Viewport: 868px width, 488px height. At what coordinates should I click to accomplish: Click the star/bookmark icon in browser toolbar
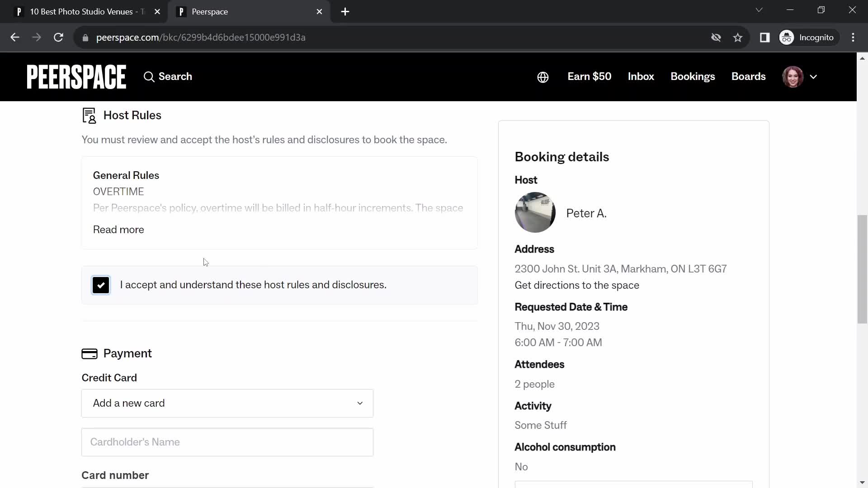point(737,38)
